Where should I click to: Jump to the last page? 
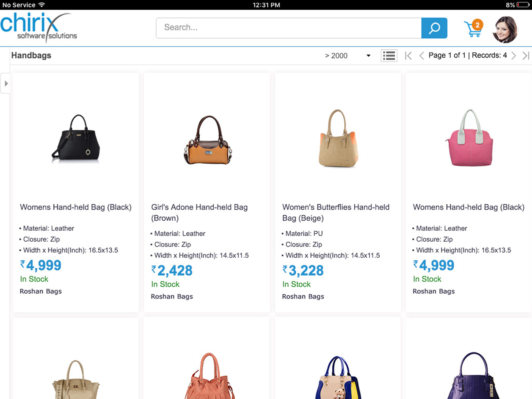click(x=526, y=56)
